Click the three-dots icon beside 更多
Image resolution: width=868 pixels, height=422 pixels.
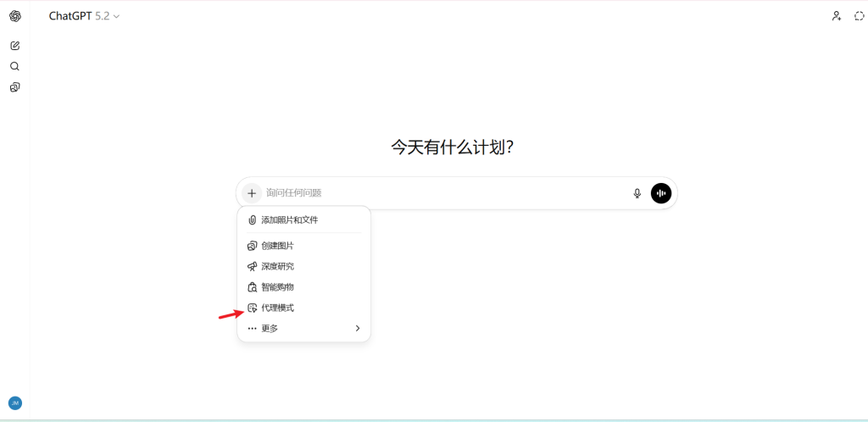pyautogui.click(x=252, y=329)
